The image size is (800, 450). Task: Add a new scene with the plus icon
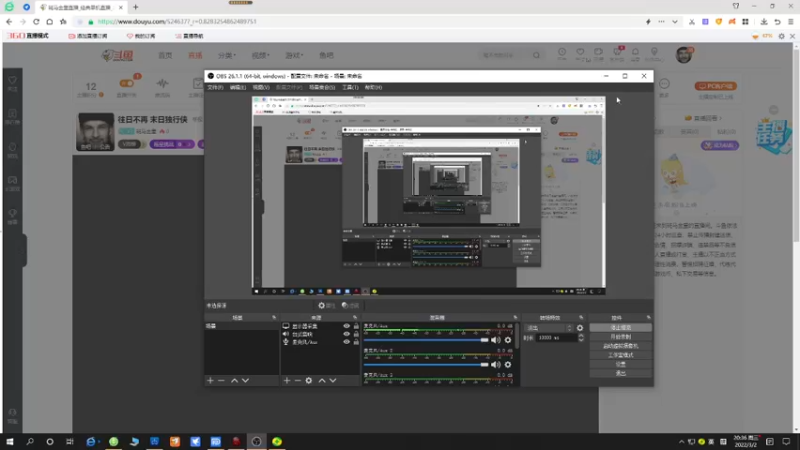coord(210,381)
